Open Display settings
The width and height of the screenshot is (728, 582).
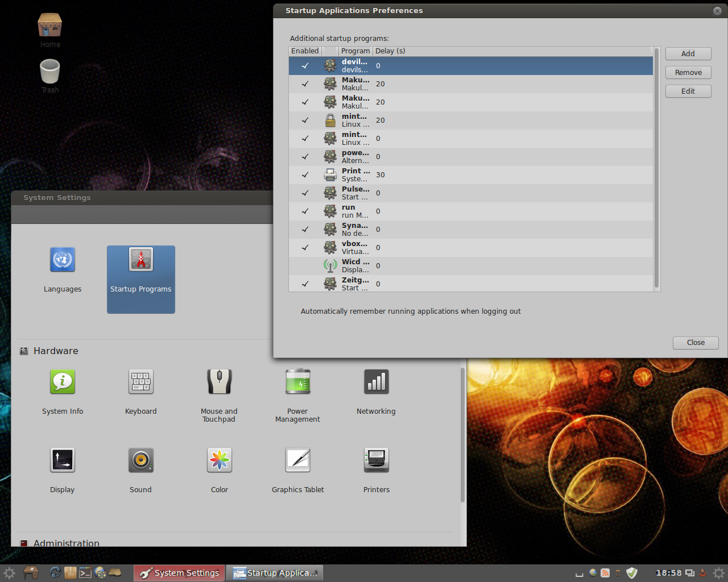63,471
